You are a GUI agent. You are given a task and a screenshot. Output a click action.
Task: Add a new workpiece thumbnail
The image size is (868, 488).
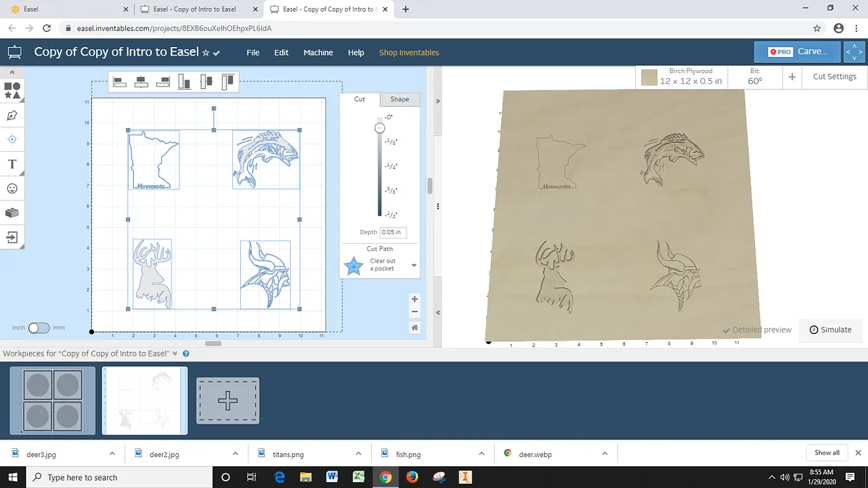click(228, 401)
